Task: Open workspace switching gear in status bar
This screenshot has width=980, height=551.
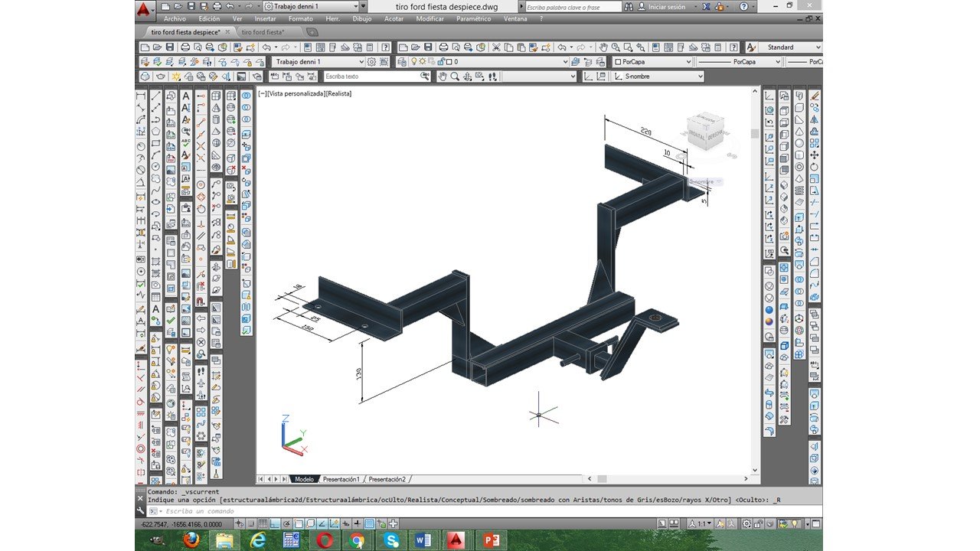Action: pos(746,523)
